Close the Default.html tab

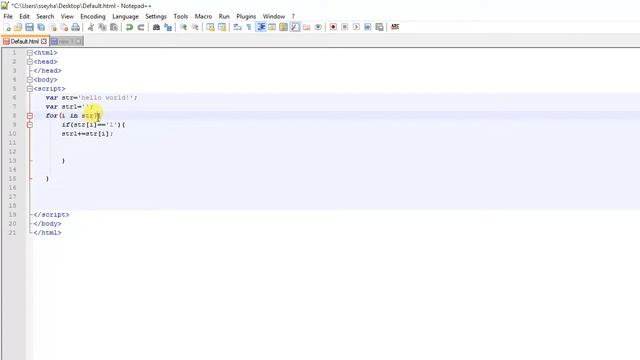[x=44, y=41]
